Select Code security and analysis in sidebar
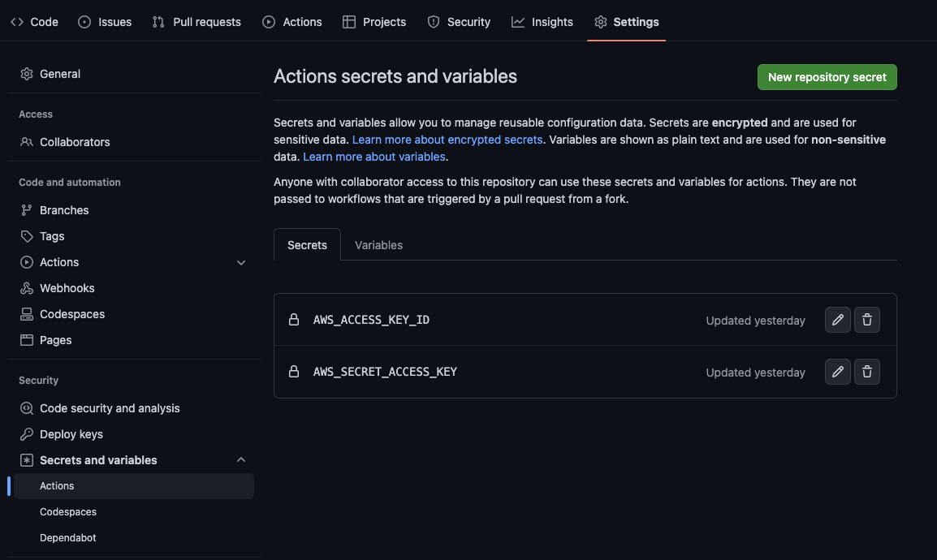 (110, 407)
